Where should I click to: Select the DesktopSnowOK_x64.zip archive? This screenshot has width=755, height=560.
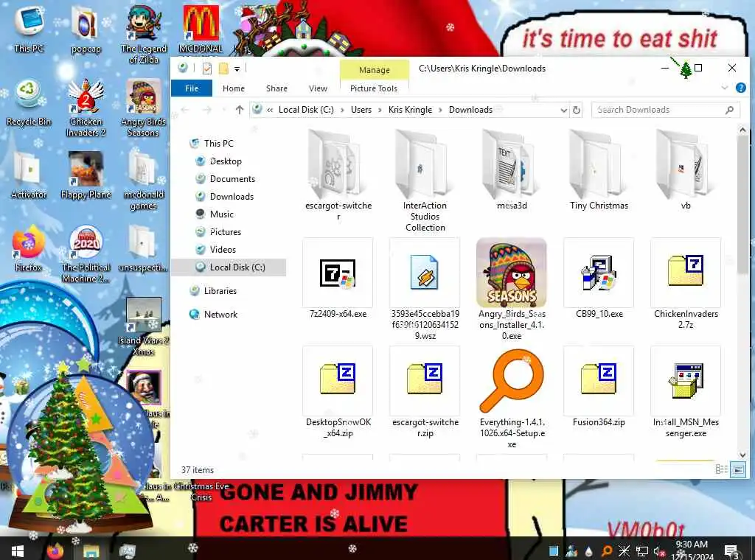pos(338,392)
